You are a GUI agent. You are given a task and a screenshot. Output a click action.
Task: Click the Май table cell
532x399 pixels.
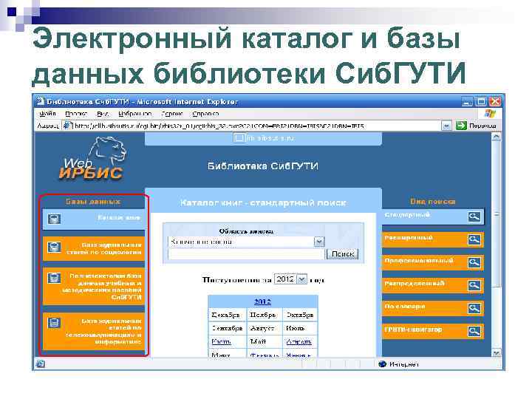(x=265, y=341)
